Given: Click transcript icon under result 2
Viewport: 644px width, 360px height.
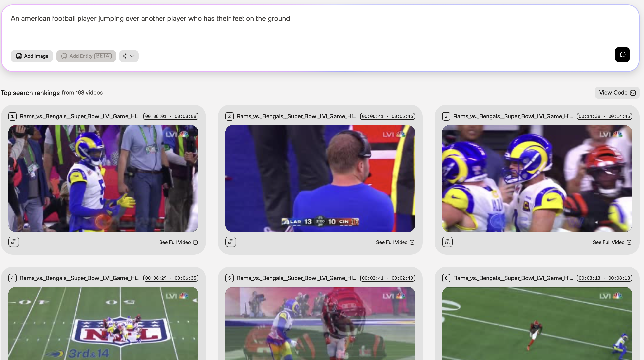Looking at the screenshot, I should (231, 242).
